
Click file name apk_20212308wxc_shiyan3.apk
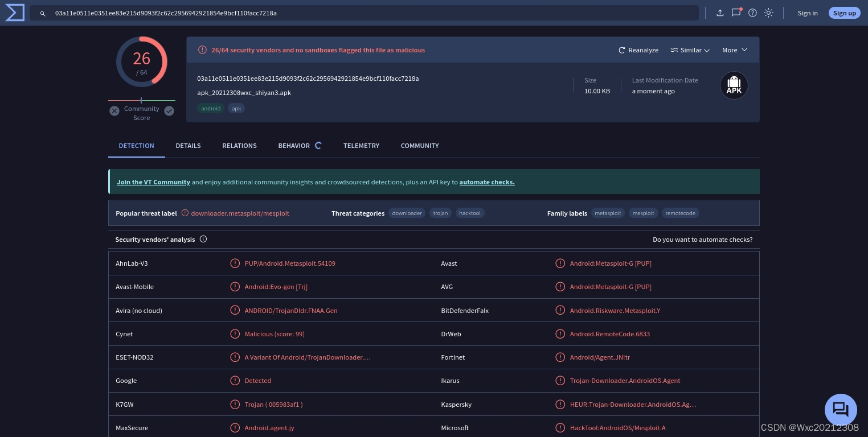coord(244,93)
